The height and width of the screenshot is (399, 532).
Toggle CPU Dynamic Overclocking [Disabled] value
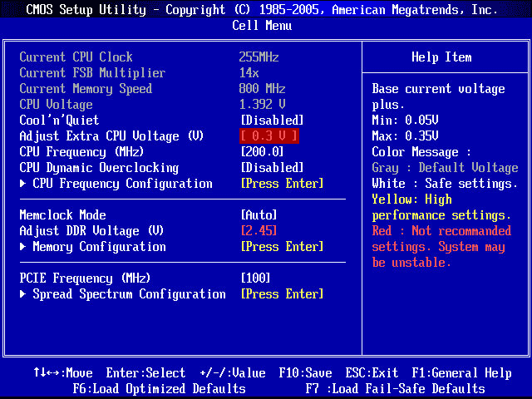[x=272, y=168]
